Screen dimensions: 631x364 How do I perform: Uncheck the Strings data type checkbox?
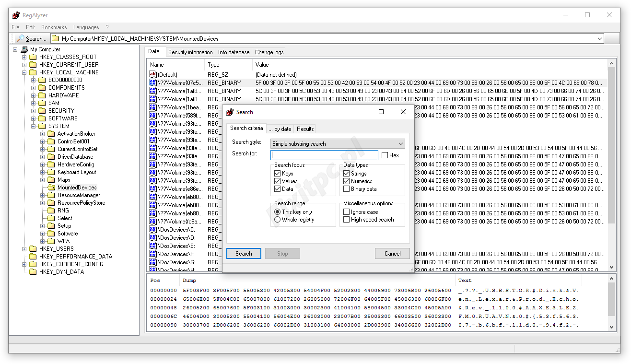(346, 174)
